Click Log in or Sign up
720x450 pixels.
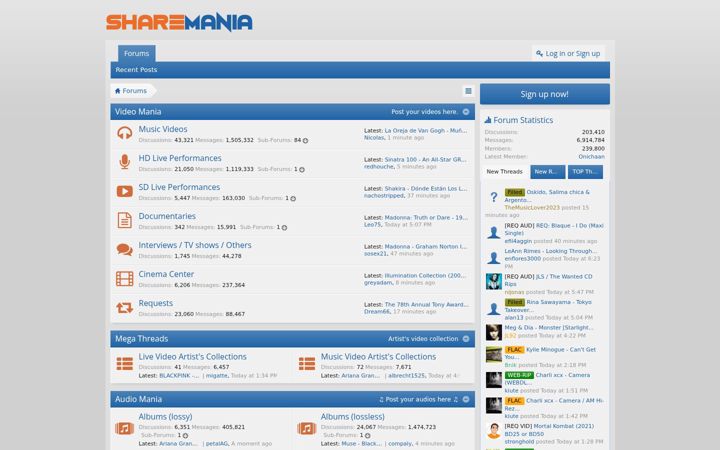pos(568,54)
